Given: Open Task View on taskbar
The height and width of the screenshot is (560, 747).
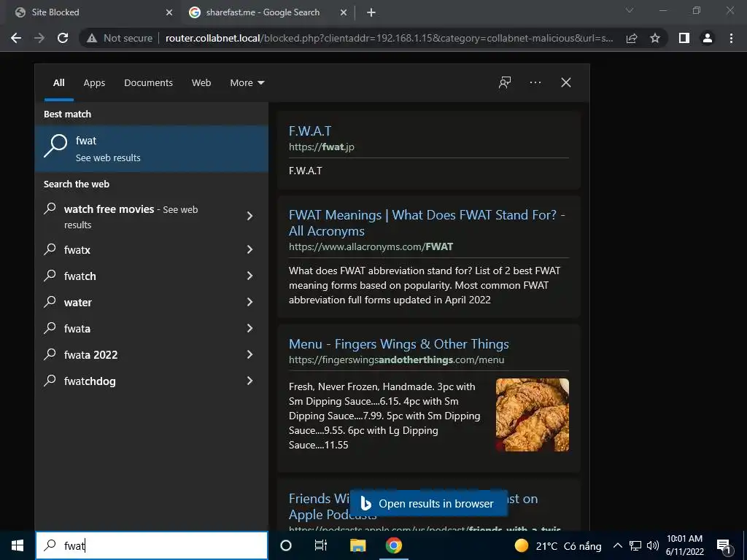Looking at the screenshot, I should (321, 545).
